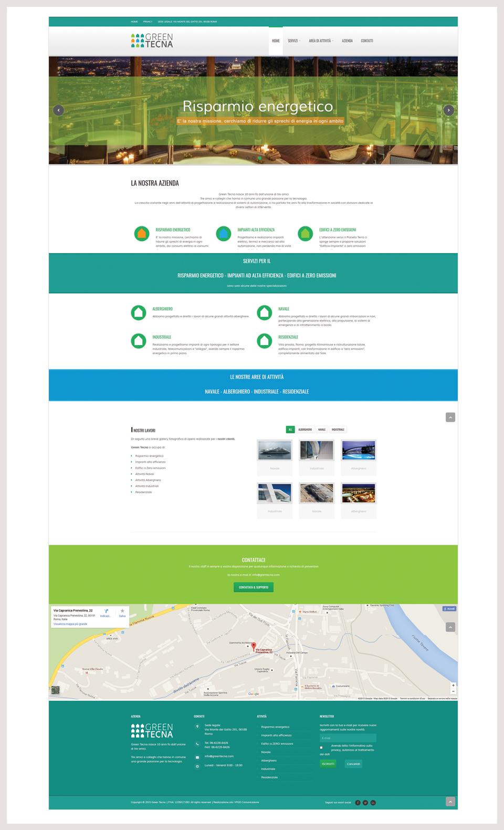Click Attività Navali item in works list
This screenshot has height=830, width=504.
[x=145, y=474]
